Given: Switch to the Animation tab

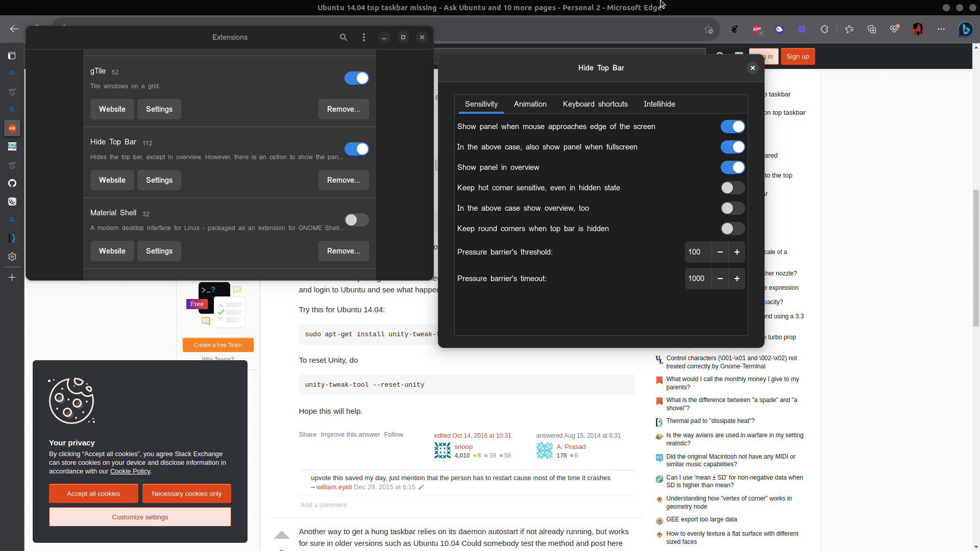Looking at the screenshot, I should point(530,104).
